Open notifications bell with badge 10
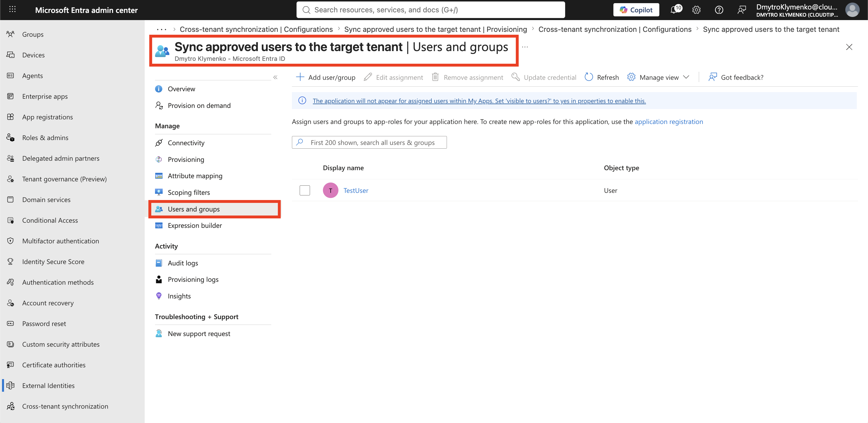 [675, 9]
